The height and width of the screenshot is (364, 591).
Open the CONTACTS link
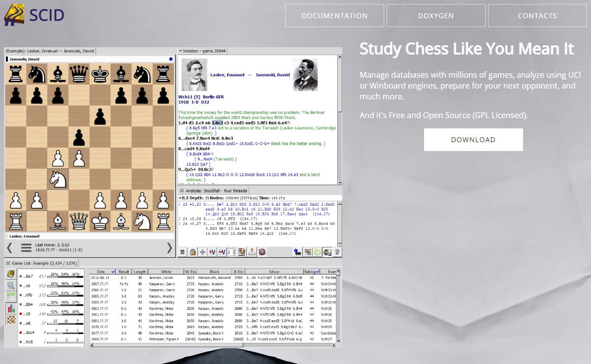(x=537, y=16)
